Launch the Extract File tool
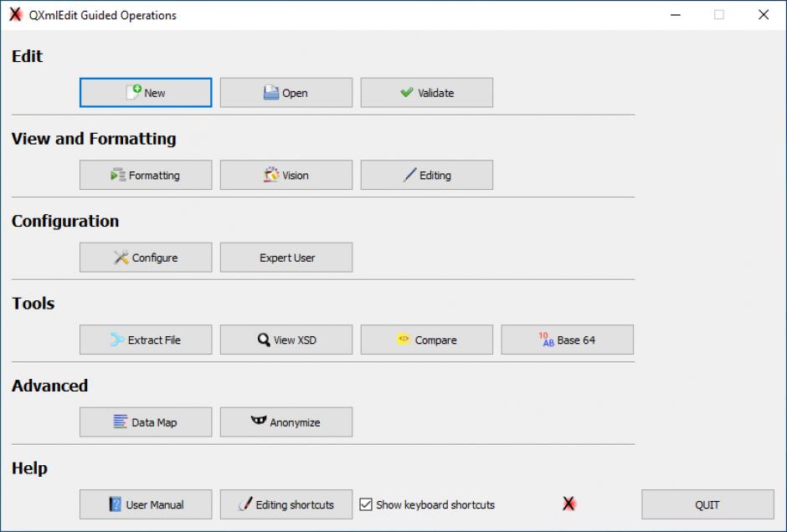 [146, 340]
